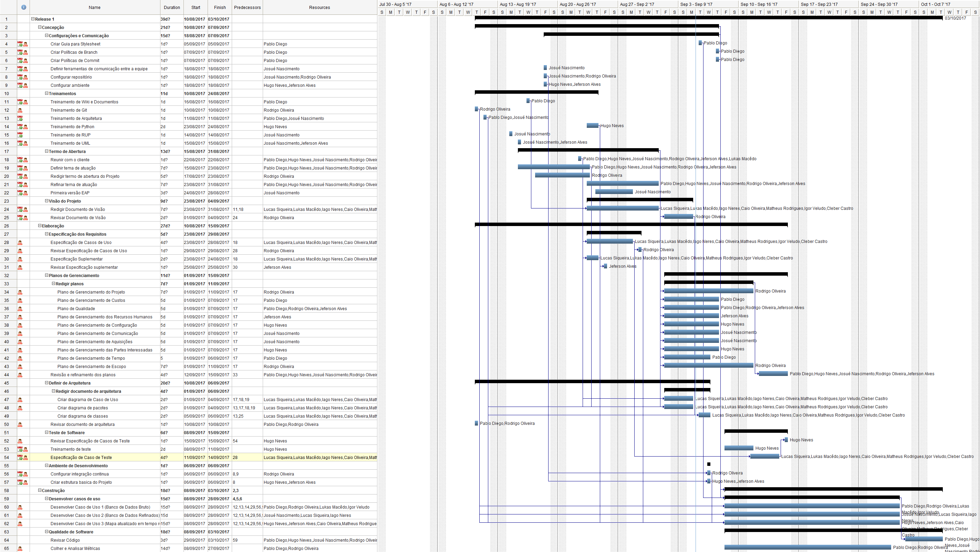Click the red person icon on Treinamento de Git row
Screen dimensions: 980x552
pos(20,110)
